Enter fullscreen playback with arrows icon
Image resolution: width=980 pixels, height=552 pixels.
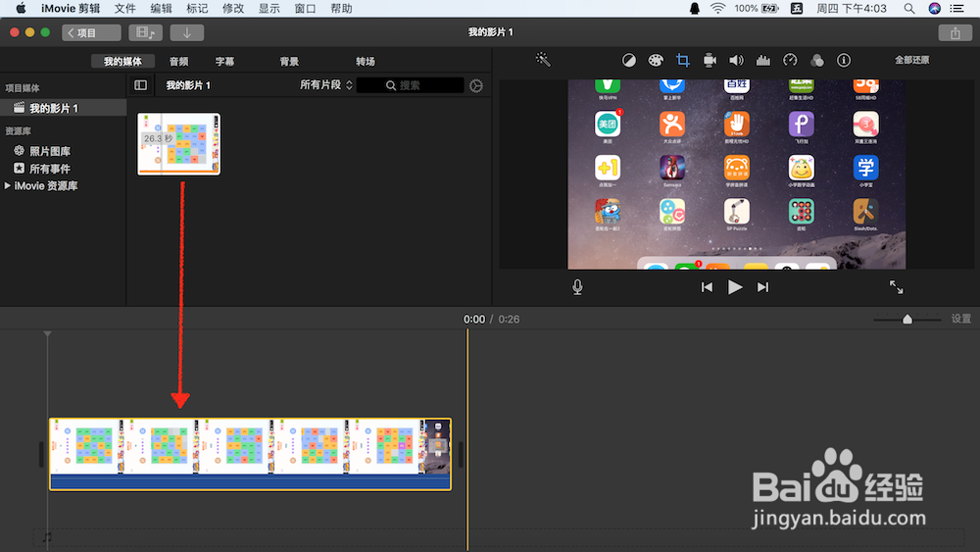(897, 287)
